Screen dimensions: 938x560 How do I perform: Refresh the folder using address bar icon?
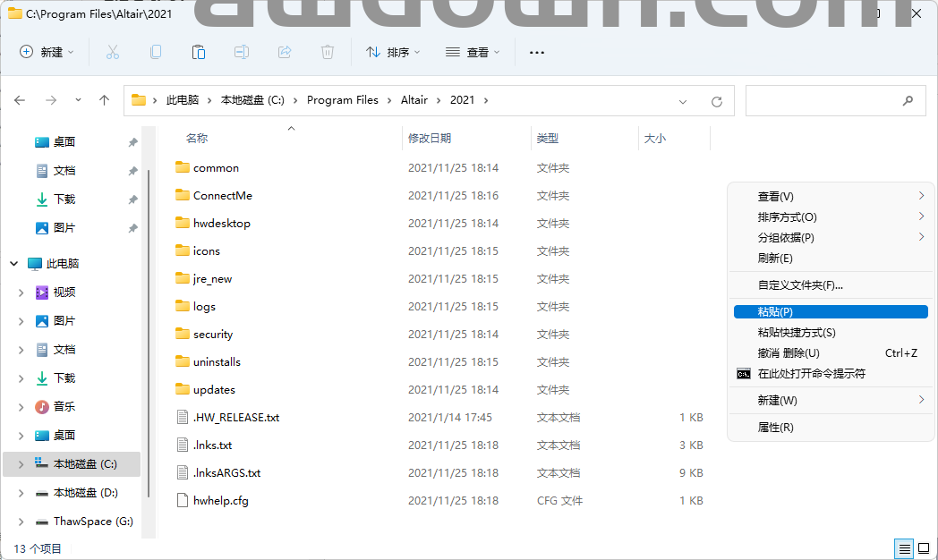tap(716, 101)
